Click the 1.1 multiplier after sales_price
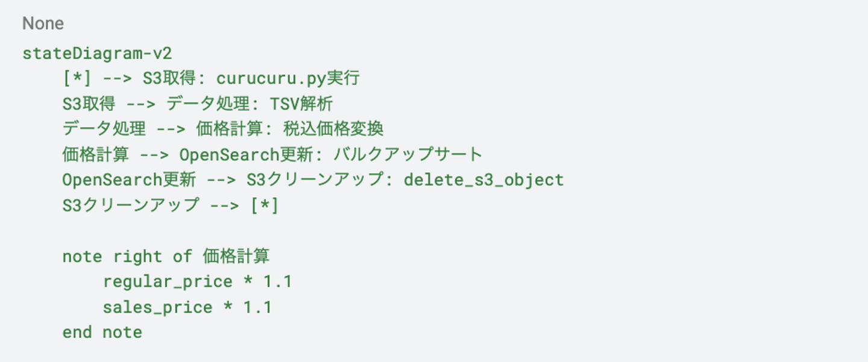Image resolution: width=868 pixels, height=362 pixels. coord(257,308)
